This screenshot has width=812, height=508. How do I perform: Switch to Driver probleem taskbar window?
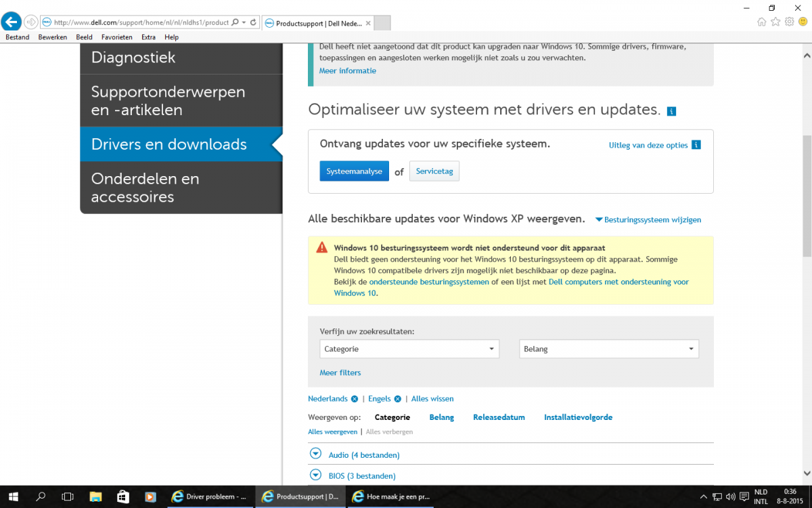[210, 496]
